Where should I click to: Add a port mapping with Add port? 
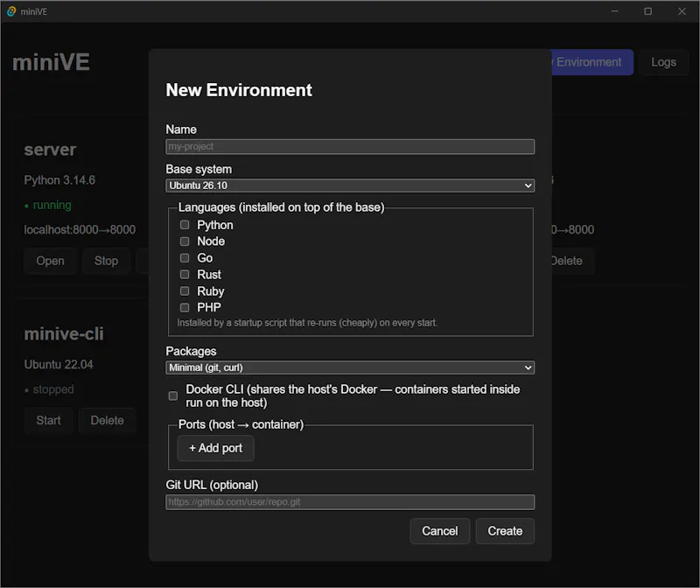(x=215, y=448)
